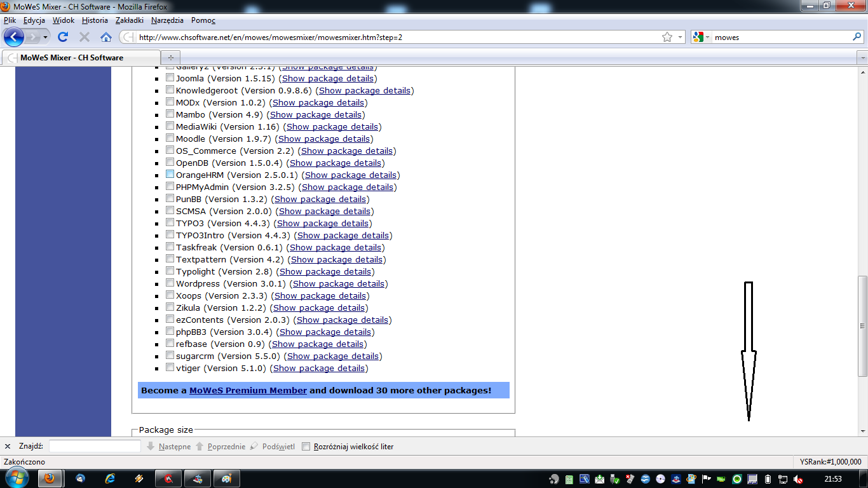
Task: Check the Joomla package checkbox
Action: tap(170, 78)
